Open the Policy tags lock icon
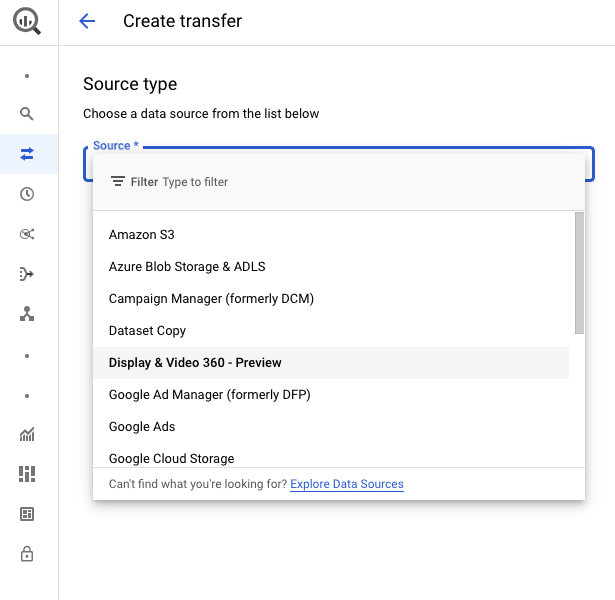Image resolution: width=615 pixels, height=600 pixels. (27, 554)
